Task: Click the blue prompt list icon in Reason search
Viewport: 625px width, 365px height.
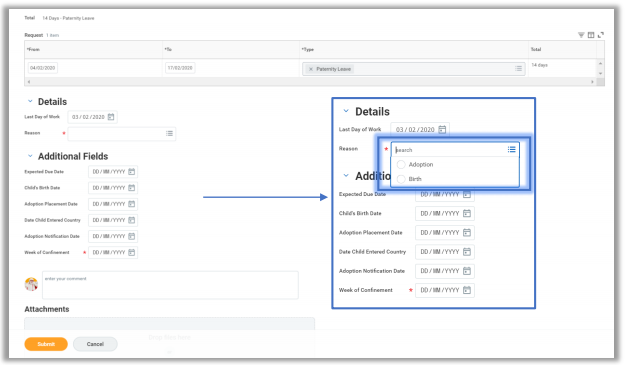Action: click(511, 149)
